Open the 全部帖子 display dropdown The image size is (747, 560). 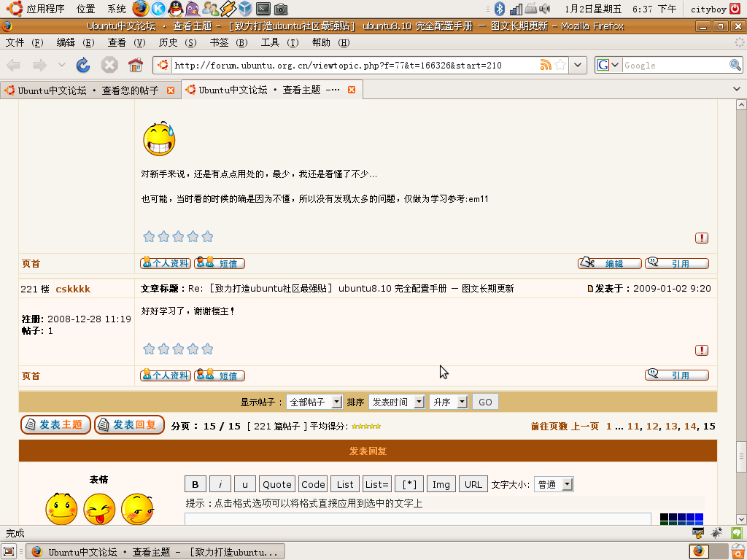[314, 402]
